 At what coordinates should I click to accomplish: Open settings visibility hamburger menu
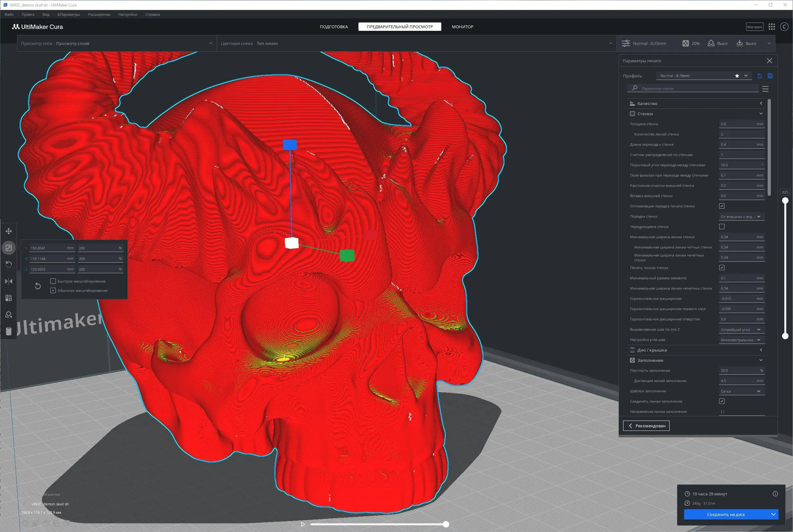coord(765,89)
